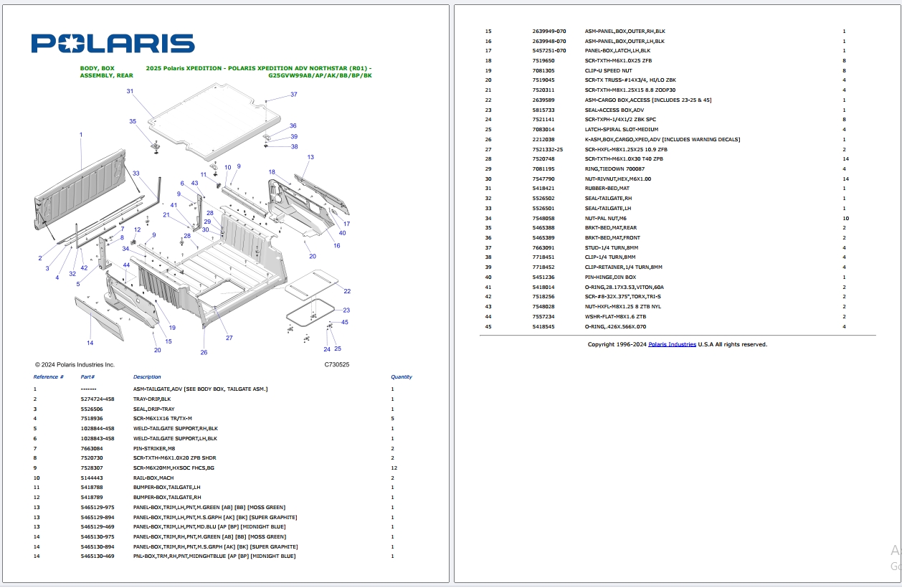Select 'WSHR-FLAT-M8X1.6 ZTB' description
Screen dimensions: 902x588
[615, 316]
